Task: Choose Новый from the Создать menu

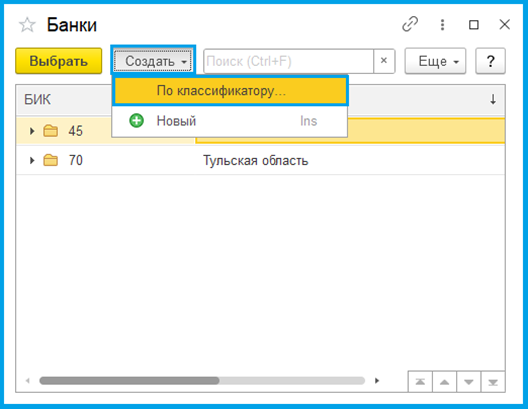Action: (230, 121)
